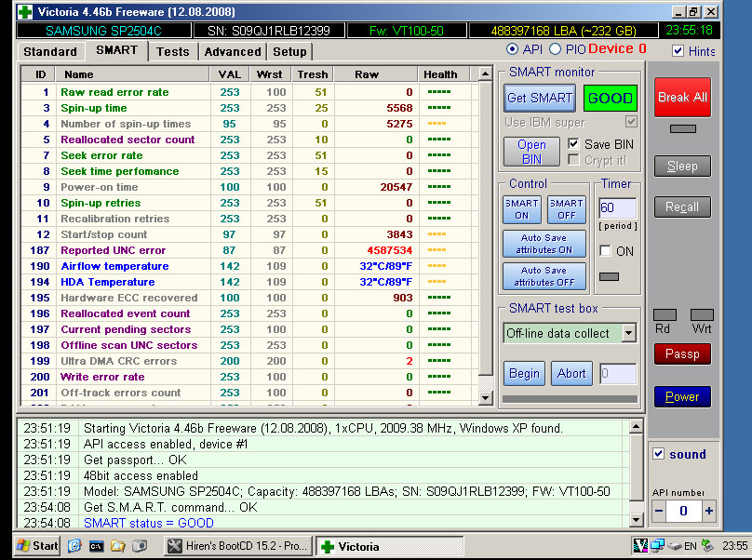752x560 pixels.
Task: Open the Tests tab
Action: (173, 52)
